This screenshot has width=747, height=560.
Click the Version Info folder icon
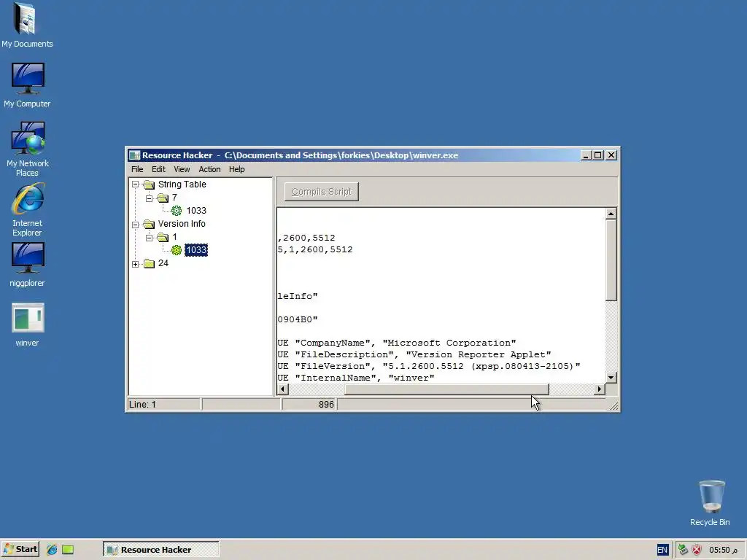(149, 224)
